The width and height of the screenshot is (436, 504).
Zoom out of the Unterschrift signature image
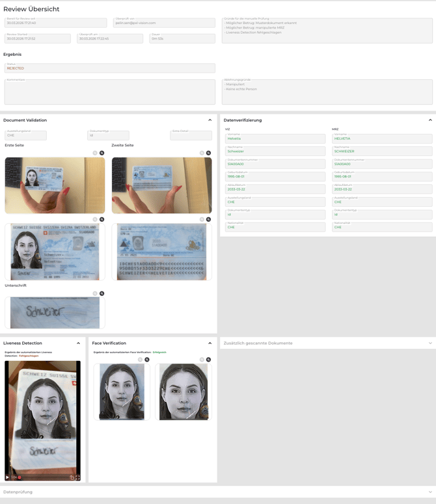pos(95,293)
